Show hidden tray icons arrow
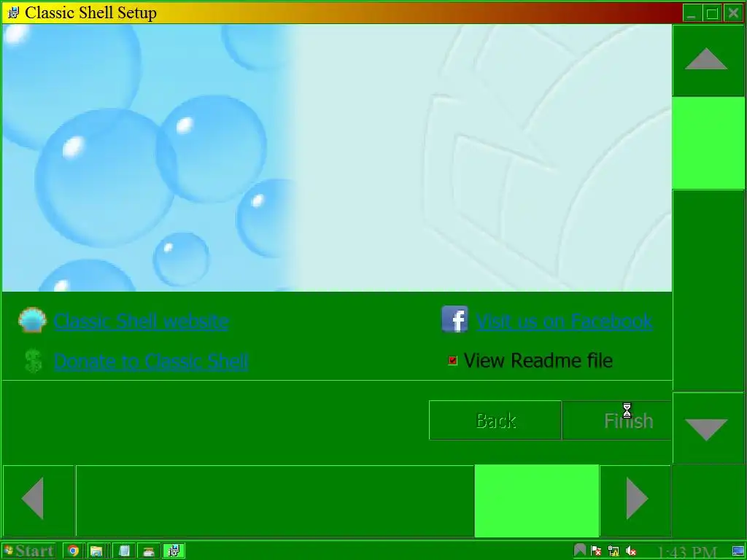The width and height of the screenshot is (747, 560). 579,551
